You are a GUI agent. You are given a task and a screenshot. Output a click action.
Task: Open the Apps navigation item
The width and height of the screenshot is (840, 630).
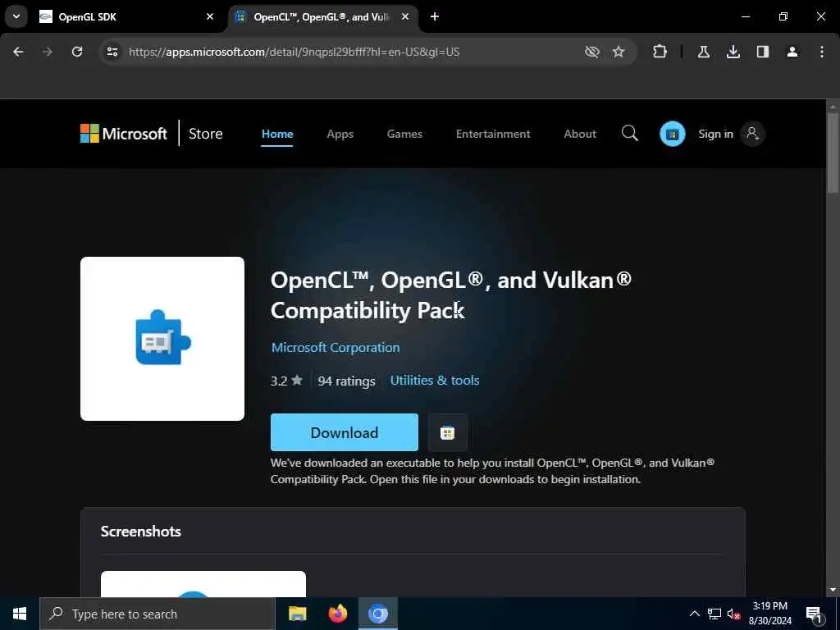[x=340, y=134]
